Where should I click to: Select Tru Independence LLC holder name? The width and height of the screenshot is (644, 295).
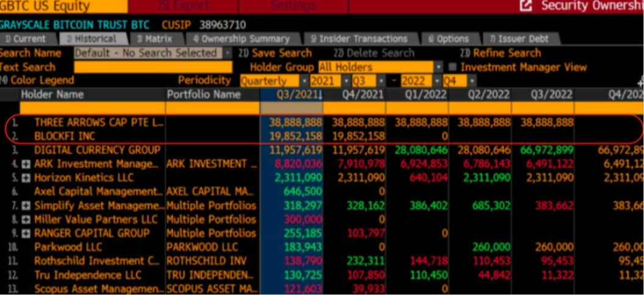click(x=88, y=275)
